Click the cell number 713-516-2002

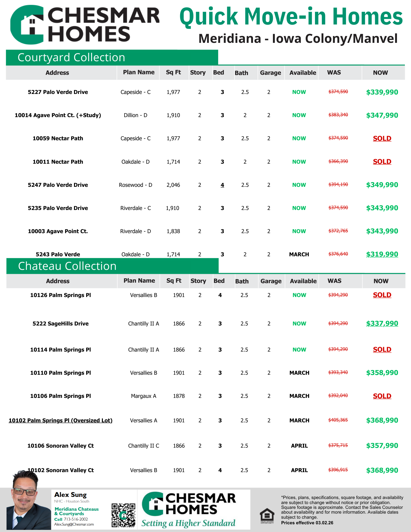(76, 519)
